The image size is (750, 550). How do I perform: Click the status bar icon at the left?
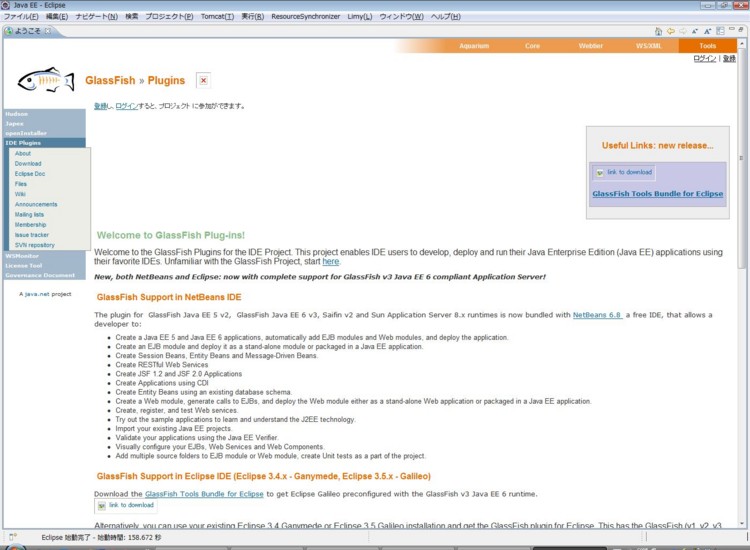(13, 537)
